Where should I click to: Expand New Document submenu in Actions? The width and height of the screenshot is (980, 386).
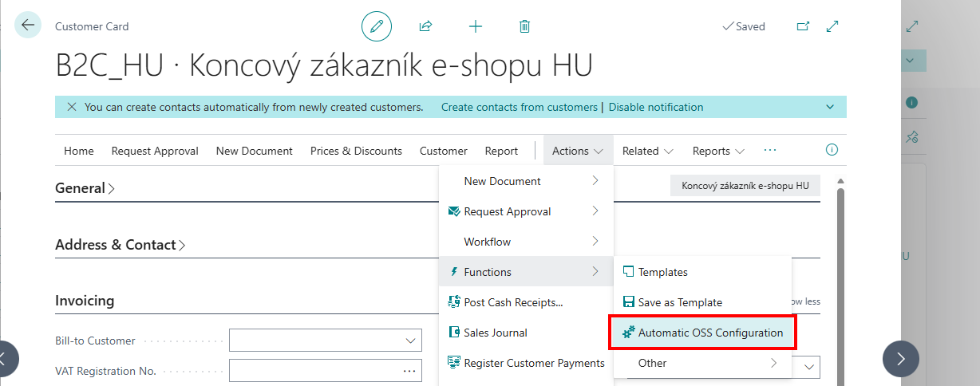(526, 181)
